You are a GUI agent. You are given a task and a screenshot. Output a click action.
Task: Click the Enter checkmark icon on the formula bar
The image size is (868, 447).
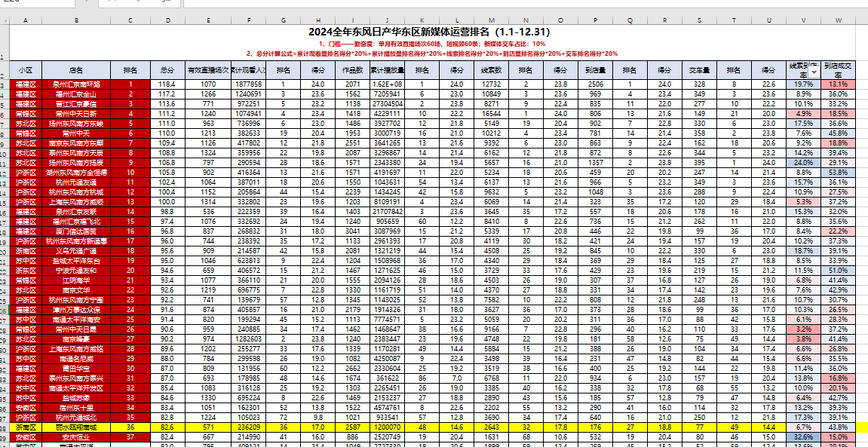click(x=138, y=2)
